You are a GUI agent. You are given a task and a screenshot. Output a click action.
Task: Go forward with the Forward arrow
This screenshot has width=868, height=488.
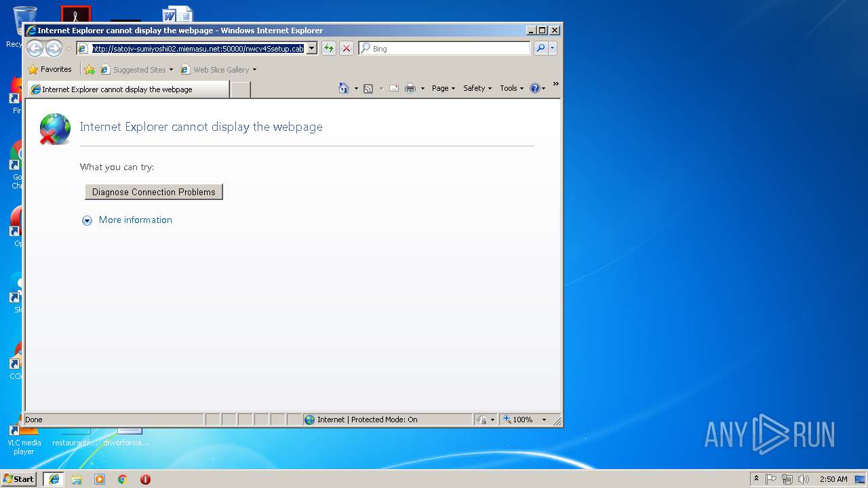[x=54, y=48]
